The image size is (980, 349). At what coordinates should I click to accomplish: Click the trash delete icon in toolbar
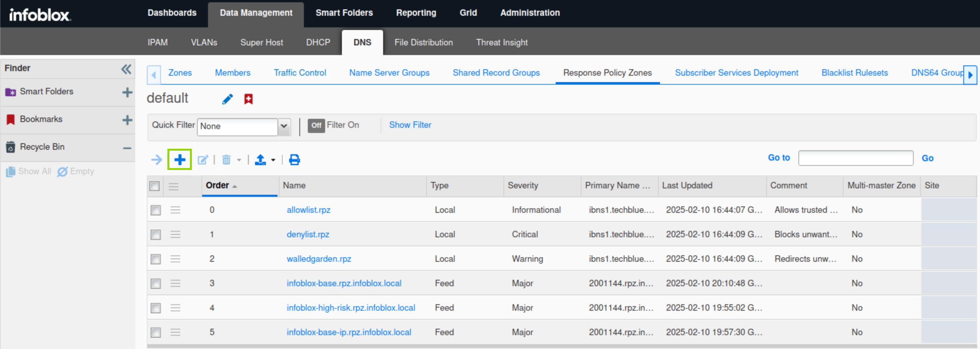(226, 160)
